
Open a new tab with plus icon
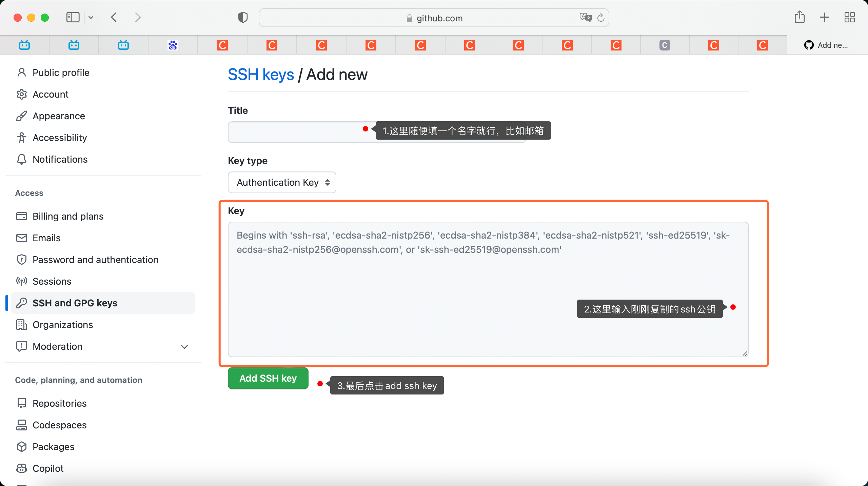824,17
